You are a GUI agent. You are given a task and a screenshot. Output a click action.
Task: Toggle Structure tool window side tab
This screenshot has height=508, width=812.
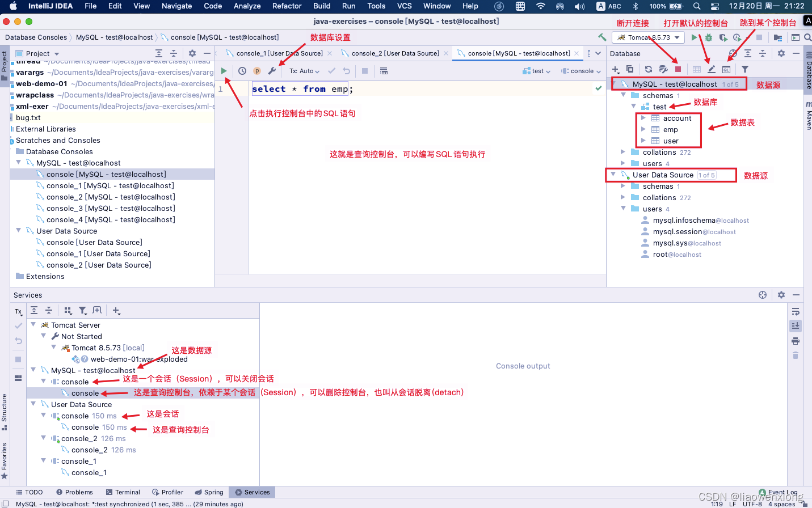tap(5, 411)
